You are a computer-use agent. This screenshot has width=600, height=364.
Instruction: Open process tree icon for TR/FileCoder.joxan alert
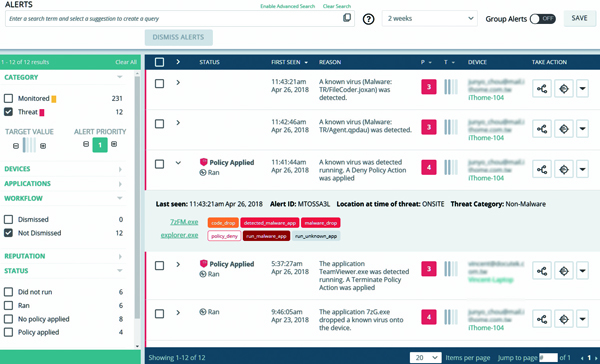(x=542, y=89)
